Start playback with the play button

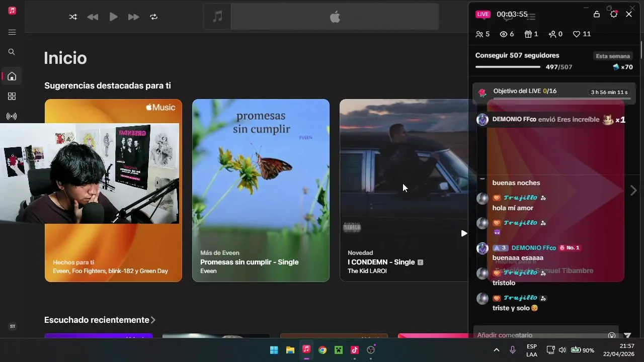point(113,17)
